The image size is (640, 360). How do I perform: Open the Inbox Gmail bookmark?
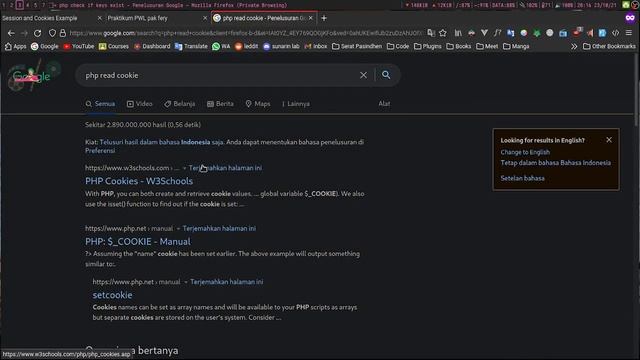coord(316,47)
